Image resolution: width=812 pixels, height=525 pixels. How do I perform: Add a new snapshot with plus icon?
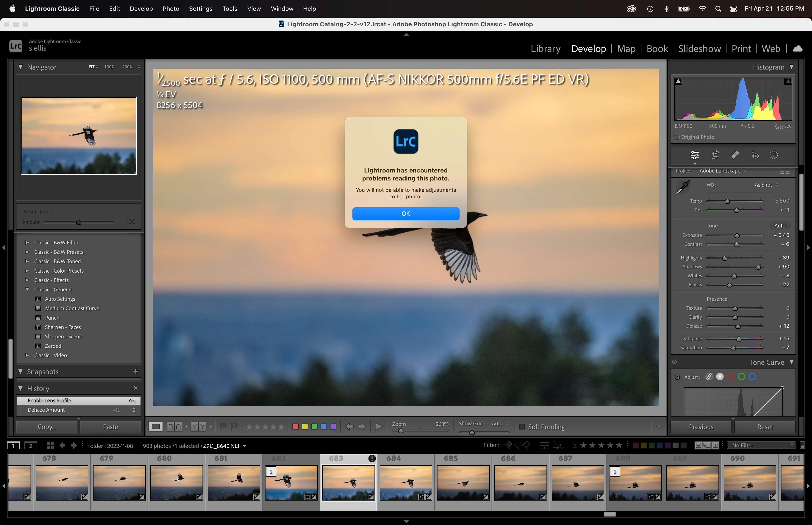[136, 371]
